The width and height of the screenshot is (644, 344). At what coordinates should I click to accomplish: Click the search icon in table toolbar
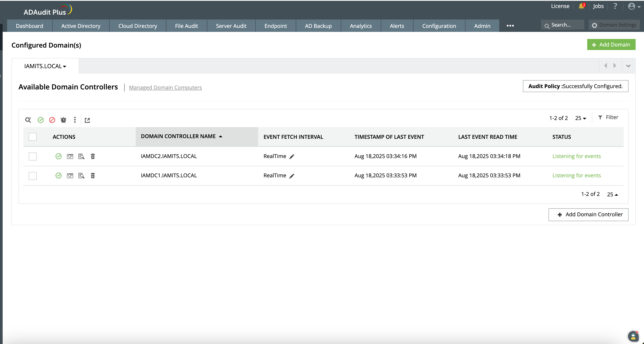point(28,120)
